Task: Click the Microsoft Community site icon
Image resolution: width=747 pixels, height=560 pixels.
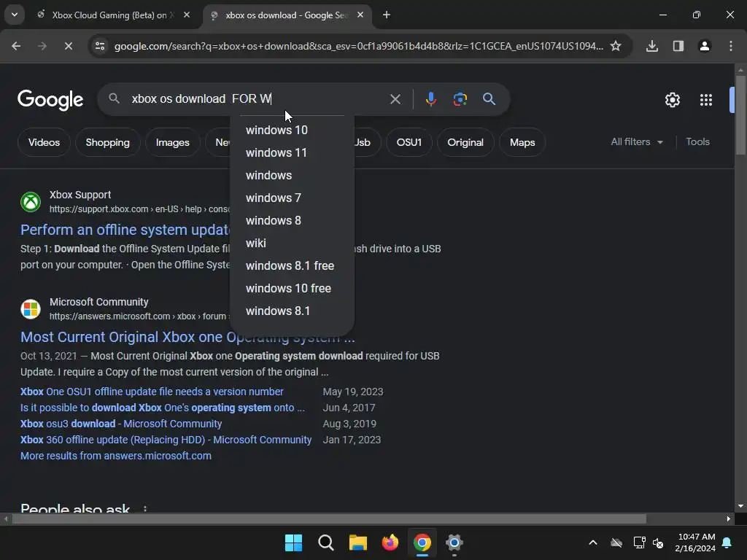Action: coord(31,309)
